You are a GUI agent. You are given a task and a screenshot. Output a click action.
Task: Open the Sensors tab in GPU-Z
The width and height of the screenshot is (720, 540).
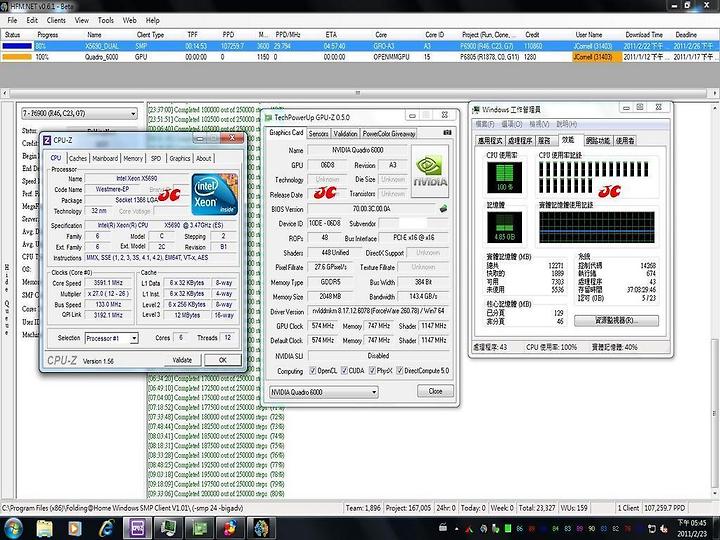click(318, 133)
